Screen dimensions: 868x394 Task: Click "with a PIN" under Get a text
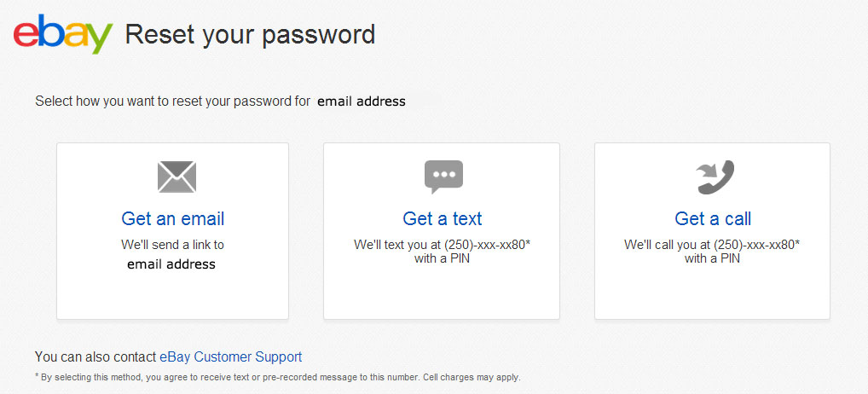[443, 259]
